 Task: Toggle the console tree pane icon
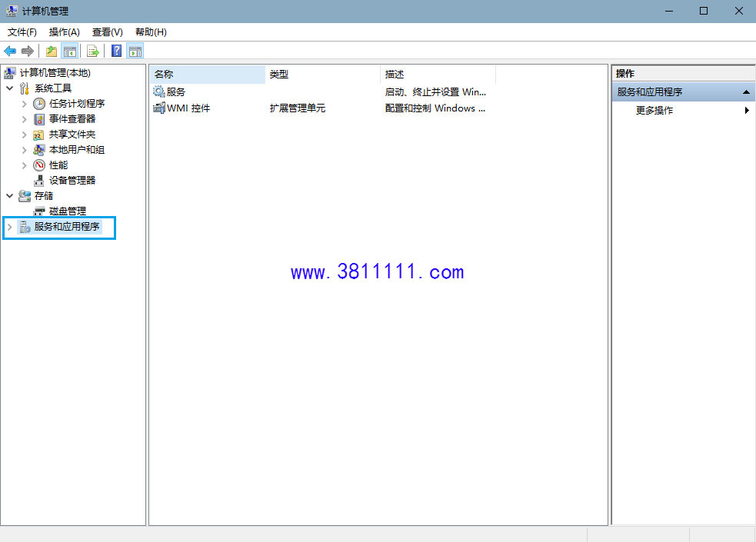tap(70, 51)
